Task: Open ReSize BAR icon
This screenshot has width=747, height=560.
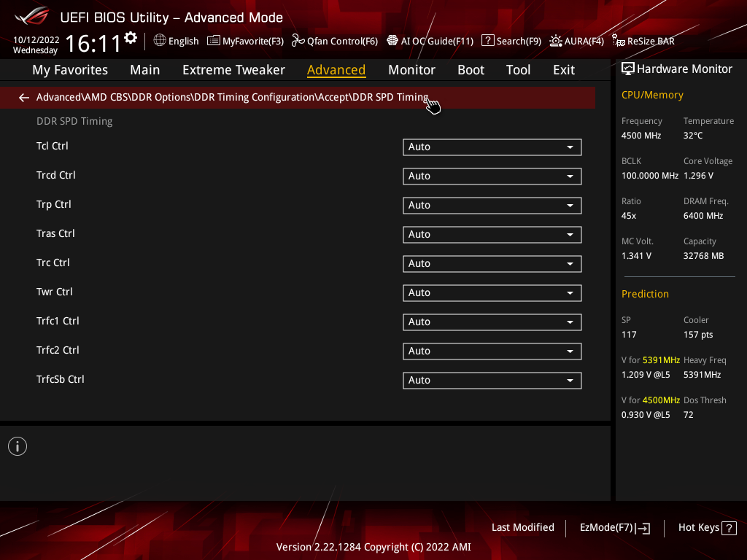Action: tap(619, 41)
